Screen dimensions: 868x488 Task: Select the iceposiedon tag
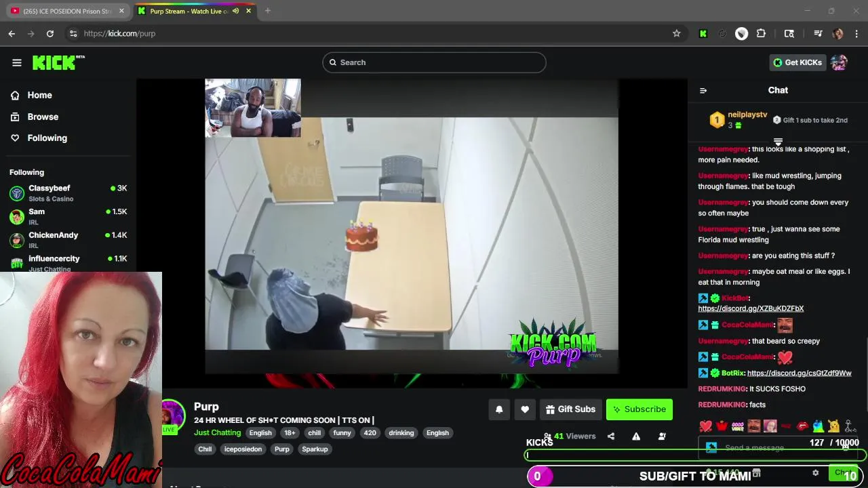[x=243, y=449]
